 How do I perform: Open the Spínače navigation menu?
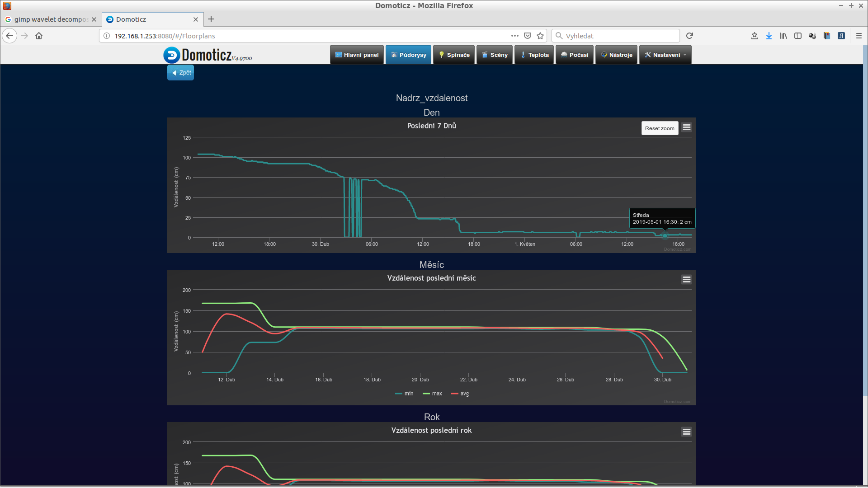coord(454,55)
